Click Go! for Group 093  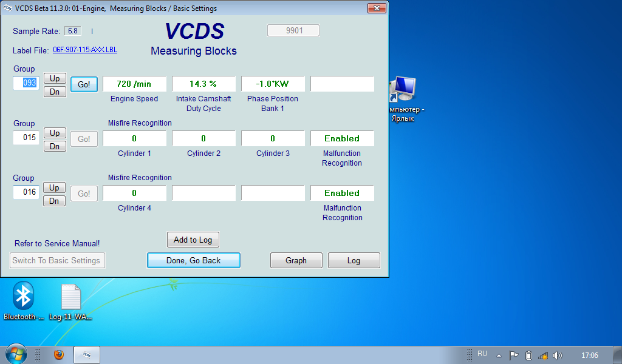coord(84,84)
